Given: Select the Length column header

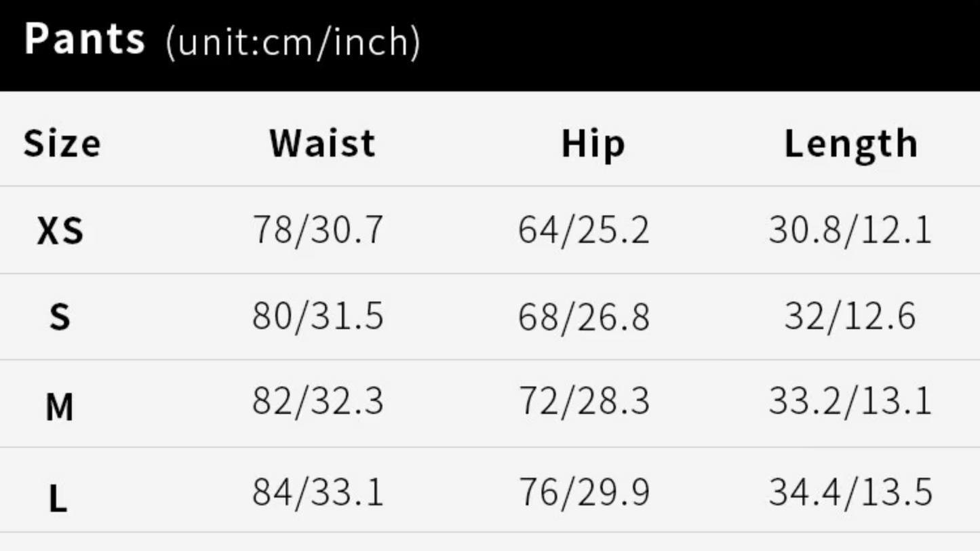Looking at the screenshot, I should (850, 144).
